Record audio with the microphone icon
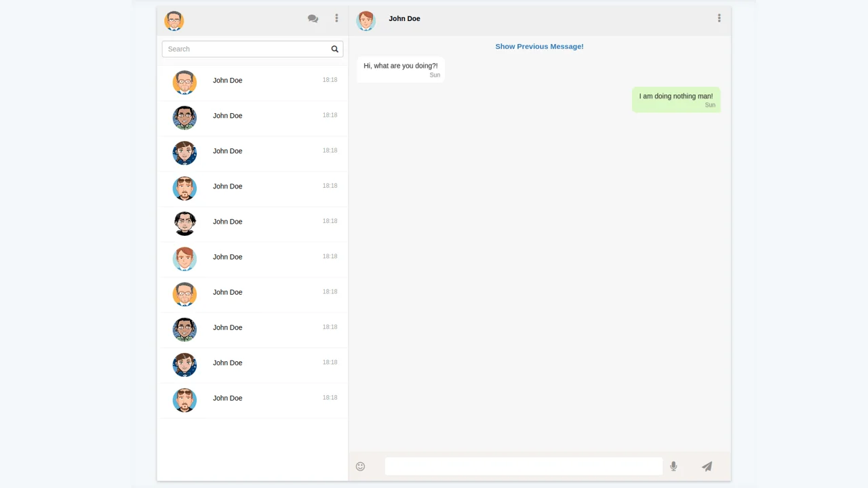The height and width of the screenshot is (488, 868). [673, 466]
